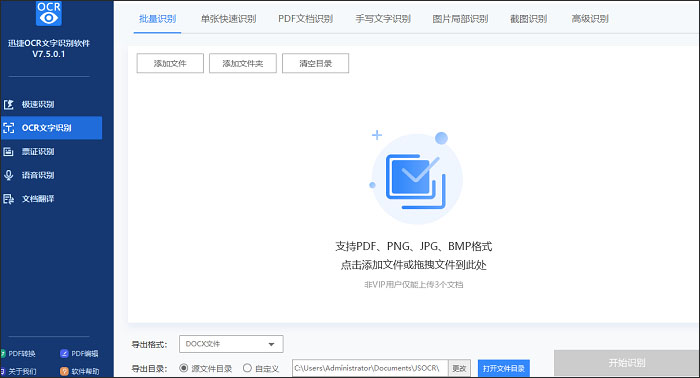Click the OCR eye logo icon
This screenshot has height=378, width=700.
point(49,13)
